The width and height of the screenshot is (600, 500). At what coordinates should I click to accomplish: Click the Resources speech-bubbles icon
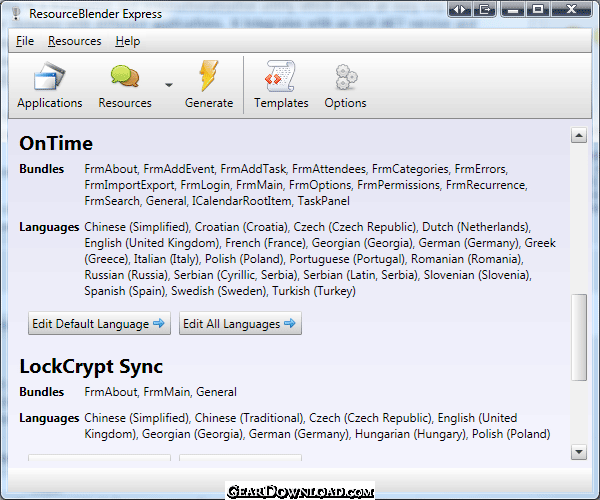125,85
